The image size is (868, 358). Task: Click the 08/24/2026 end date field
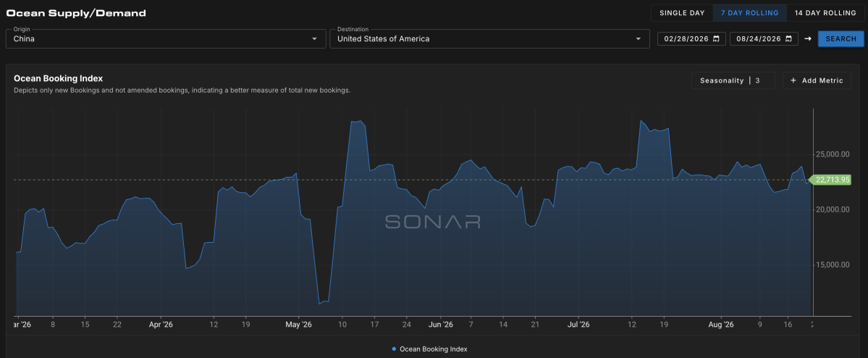point(764,39)
